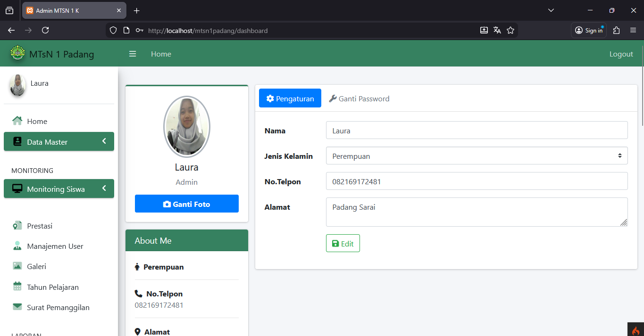Image resolution: width=644 pixels, height=336 pixels.
Task: Expand the Monitoring Siswa menu
Action: coord(59,189)
